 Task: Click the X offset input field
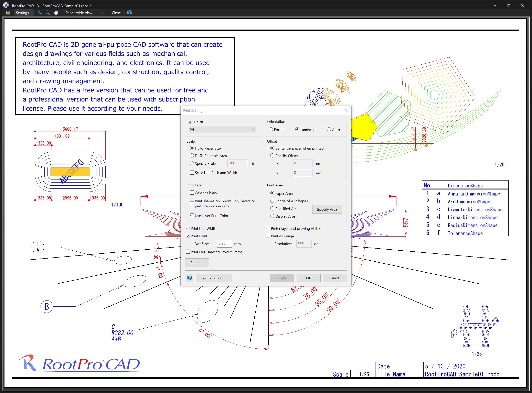point(302,163)
